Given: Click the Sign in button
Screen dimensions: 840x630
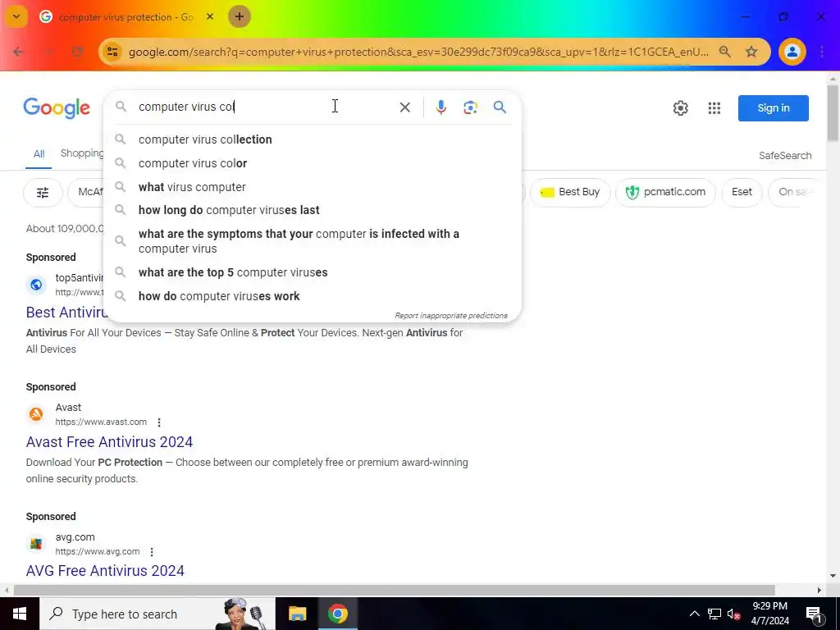Looking at the screenshot, I should click(773, 108).
